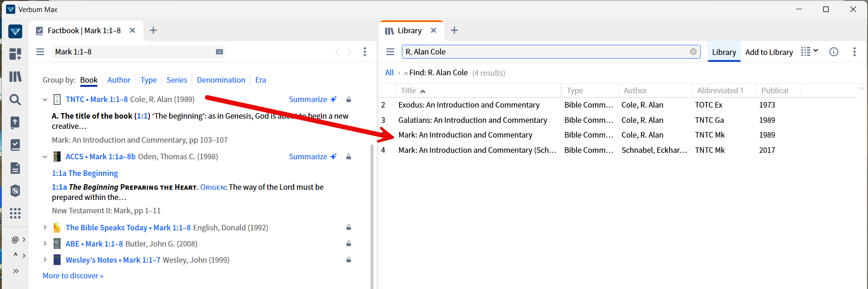This screenshot has height=289, width=868.
Task: Open the Dashboard icon in the sidebar
Action: point(15,54)
